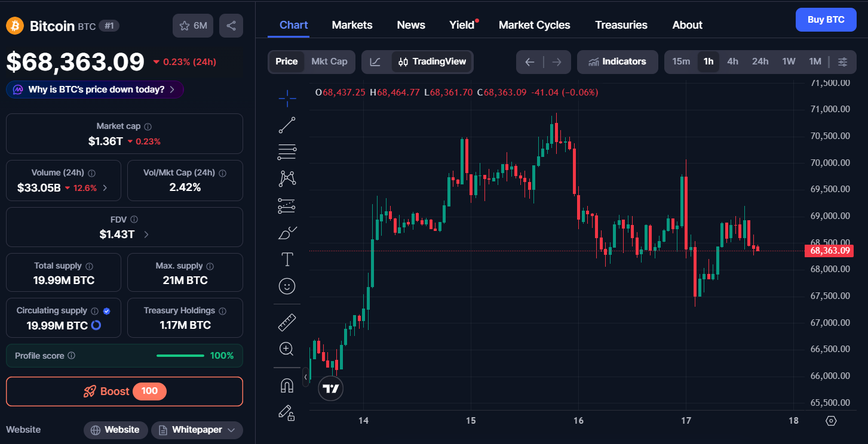Click the Bitcoin logo icon
Screen dimensions: 868x444
(15, 26)
